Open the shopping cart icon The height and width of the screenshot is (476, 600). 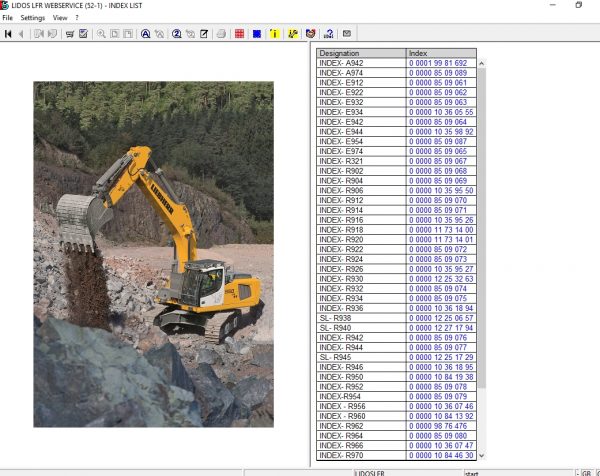point(70,34)
